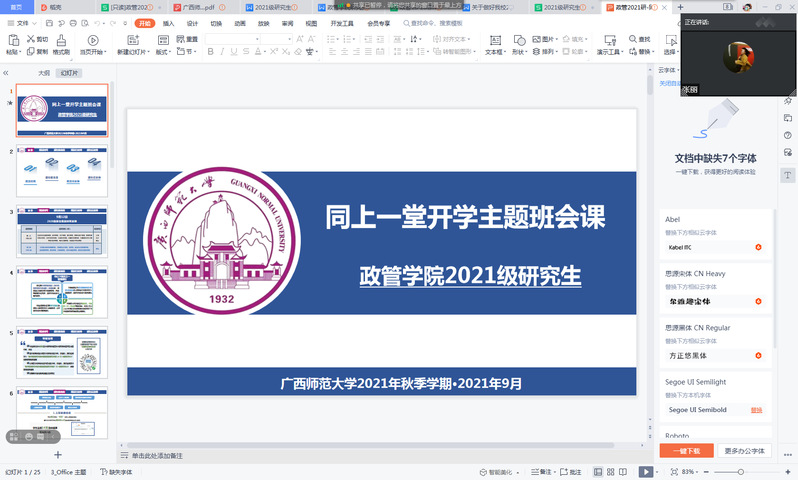Click the More Office Fonts (更多办公字体) button
The width and height of the screenshot is (798, 480).
[745, 451]
